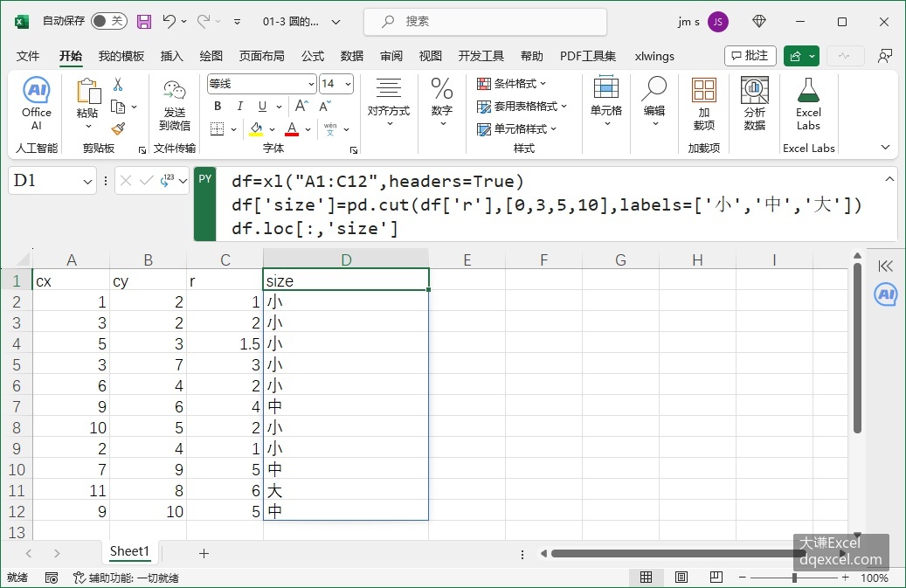The height and width of the screenshot is (588, 906).
Task: Open Add-ins button
Action: click(x=704, y=104)
